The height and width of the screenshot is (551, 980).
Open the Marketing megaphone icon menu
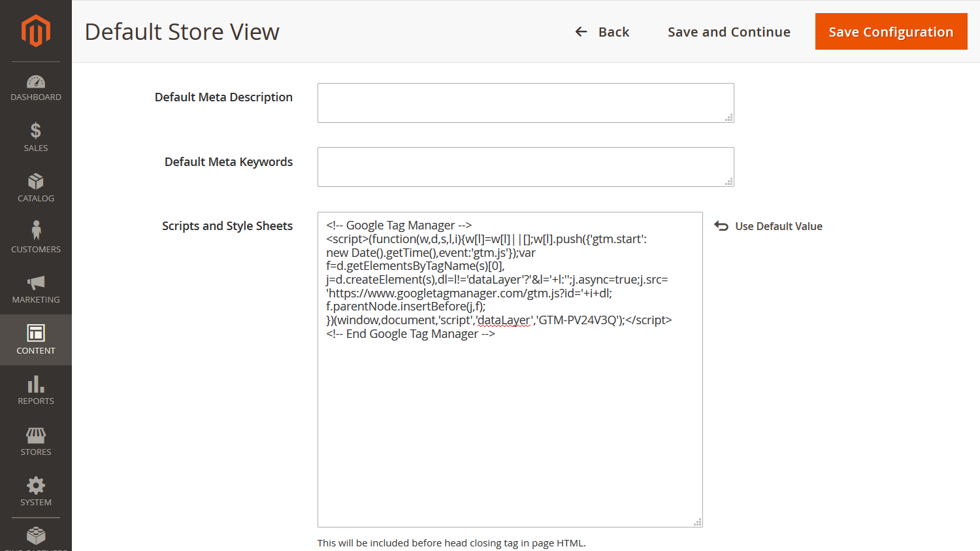[x=36, y=282]
